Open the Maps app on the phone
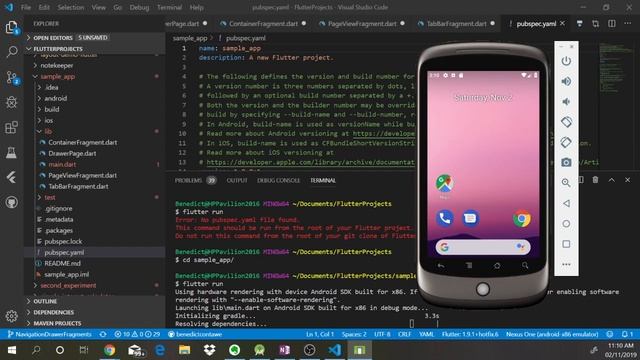This screenshot has height=360, width=640. (444, 184)
